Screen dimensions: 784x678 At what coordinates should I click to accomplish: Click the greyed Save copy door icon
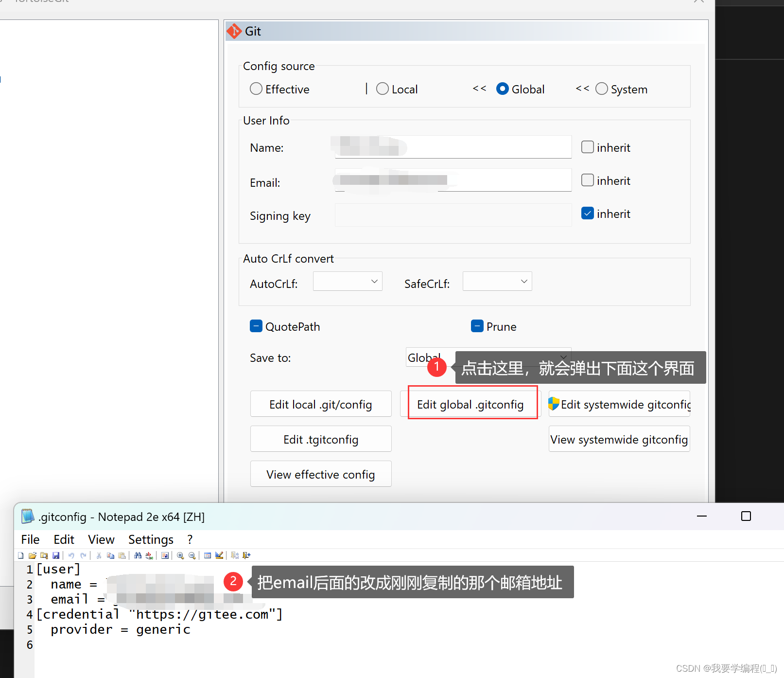coord(235,555)
